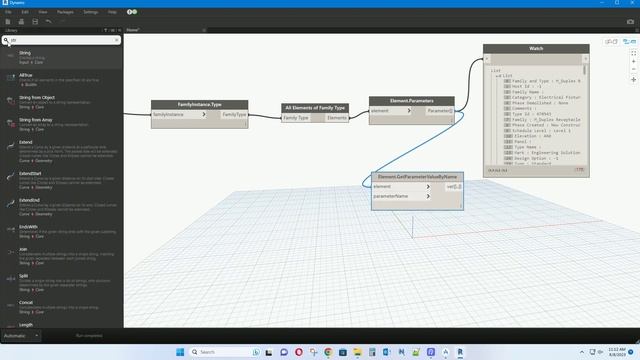This screenshot has width=640, height=360.
Task: Click element port chevron on Element.Parameters
Action: point(409,111)
